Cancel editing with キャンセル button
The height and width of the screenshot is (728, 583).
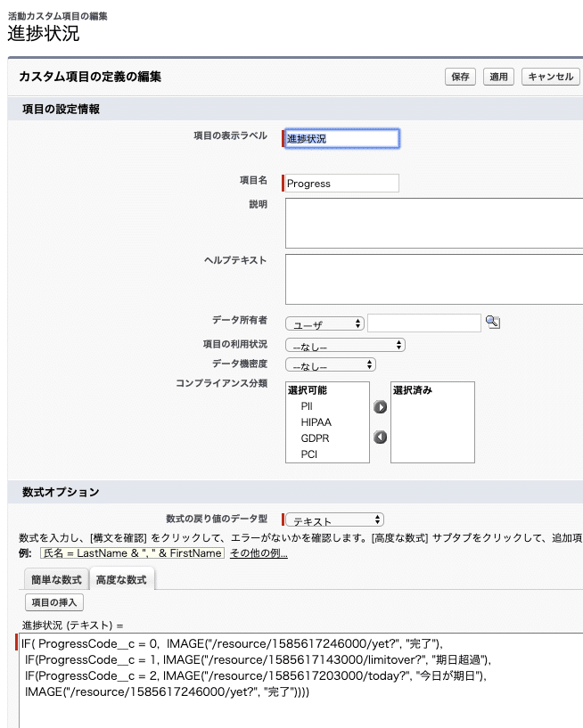pos(551,77)
